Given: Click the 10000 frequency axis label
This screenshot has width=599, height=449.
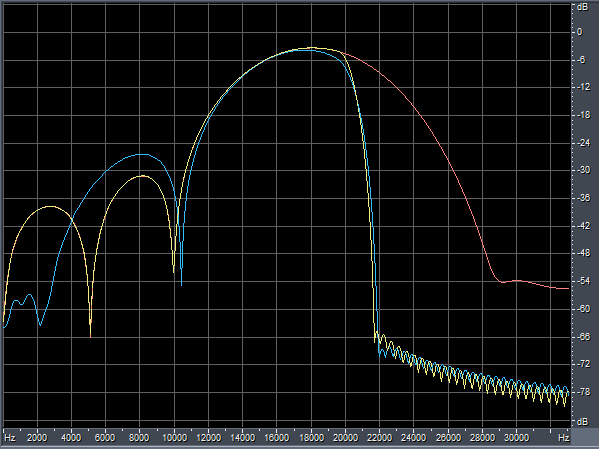Looking at the screenshot, I should point(174,438).
